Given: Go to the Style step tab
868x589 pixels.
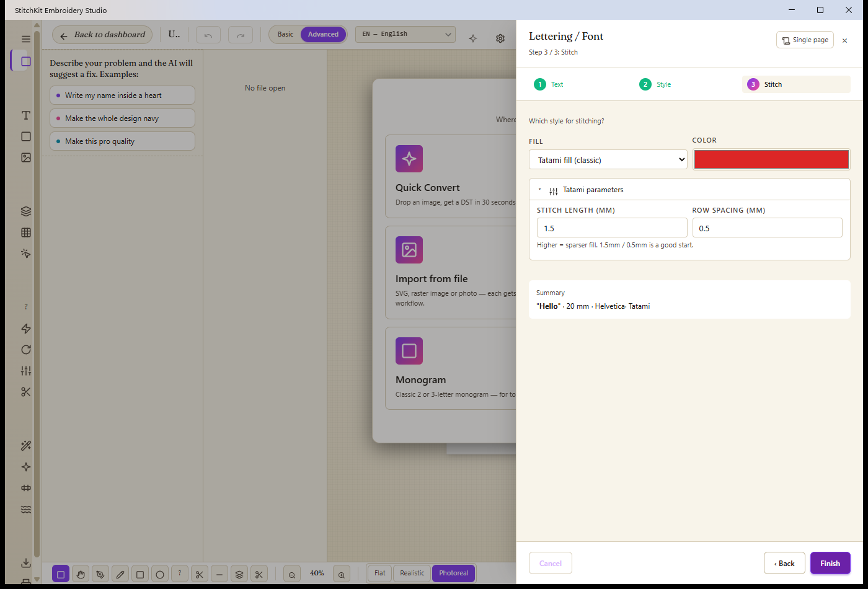Looking at the screenshot, I should click(656, 84).
